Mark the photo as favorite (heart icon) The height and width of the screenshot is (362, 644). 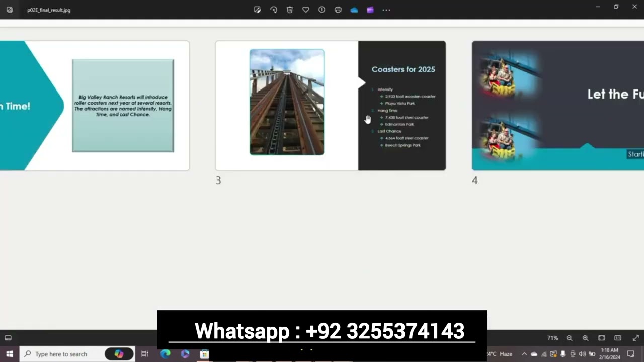point(306,10)
